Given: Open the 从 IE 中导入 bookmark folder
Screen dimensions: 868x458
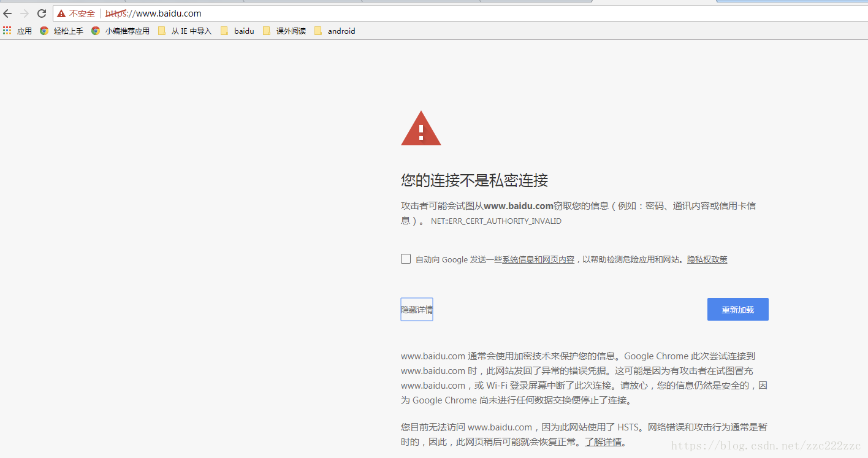Looking at the screenshot, I should click(185, 31).
